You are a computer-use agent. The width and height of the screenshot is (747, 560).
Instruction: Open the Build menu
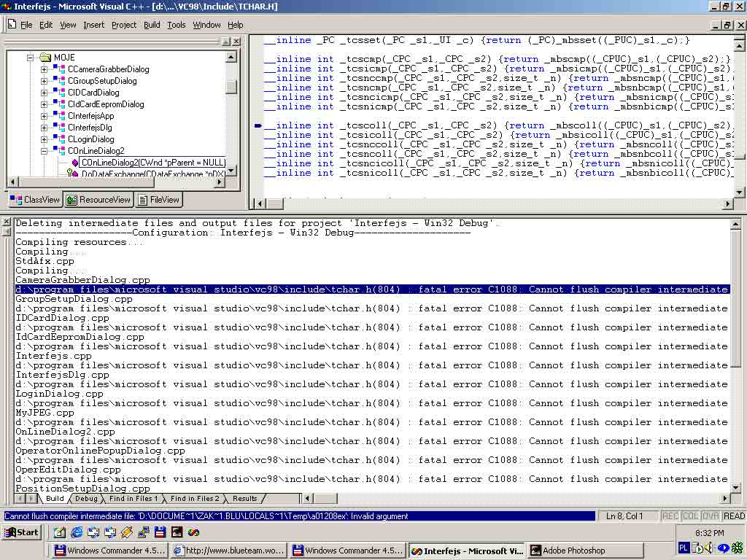tap(152, 25)
